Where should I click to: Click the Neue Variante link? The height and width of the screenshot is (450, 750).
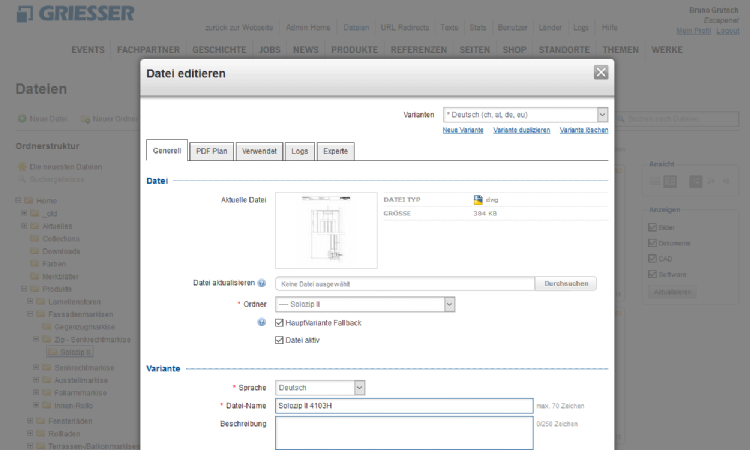tap(464, 131)
